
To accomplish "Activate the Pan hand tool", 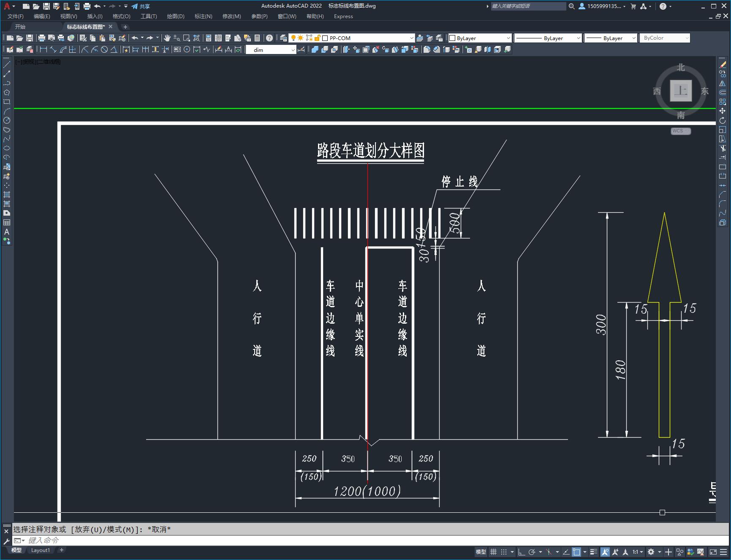I will click(167, 38).
